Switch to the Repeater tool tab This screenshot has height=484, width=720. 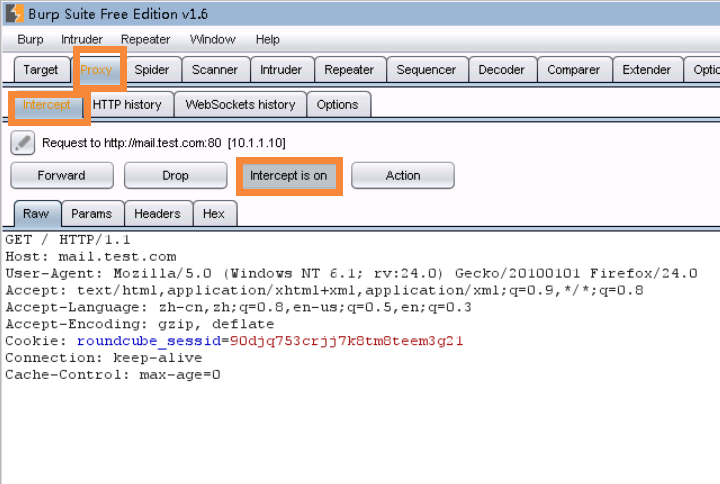pyautogui.click(x=349, y=70)
